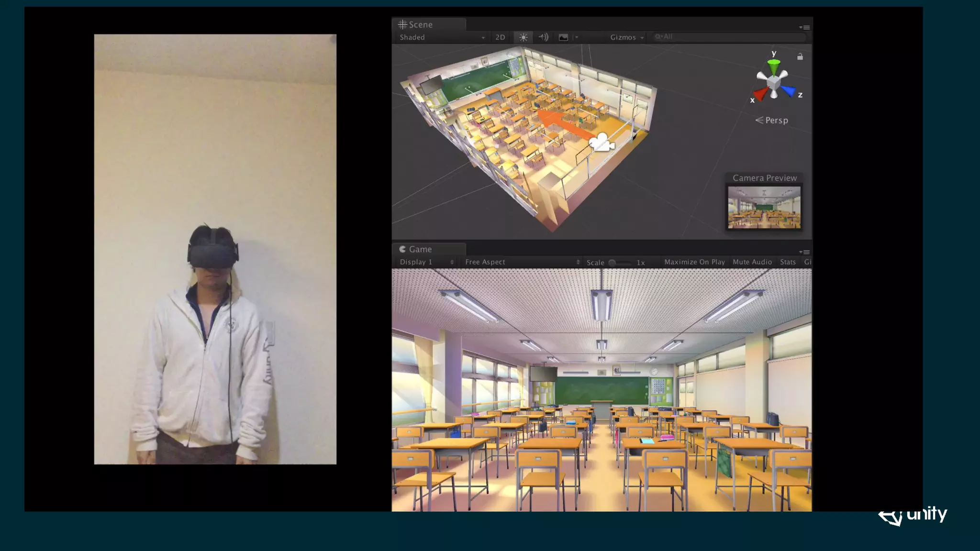Toggle scene audio speaker icon
This screenshot has height=551, width=980.
click(543, 37)
